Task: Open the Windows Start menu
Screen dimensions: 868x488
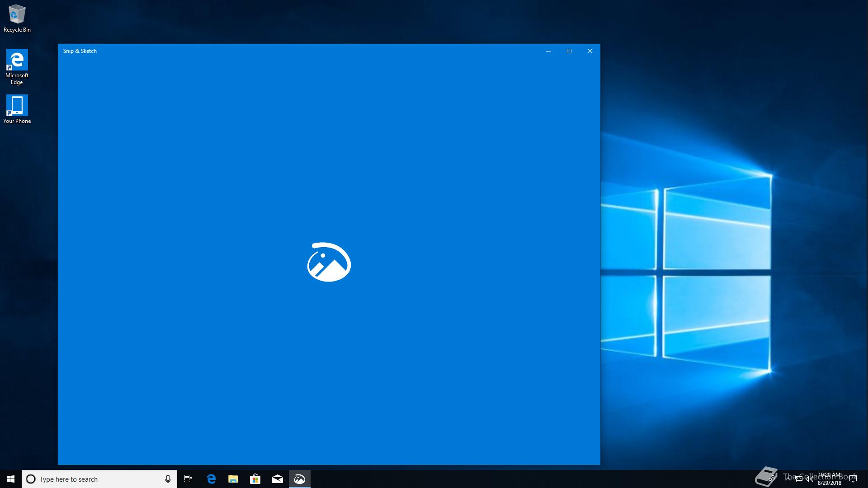Action: (11, 479)
